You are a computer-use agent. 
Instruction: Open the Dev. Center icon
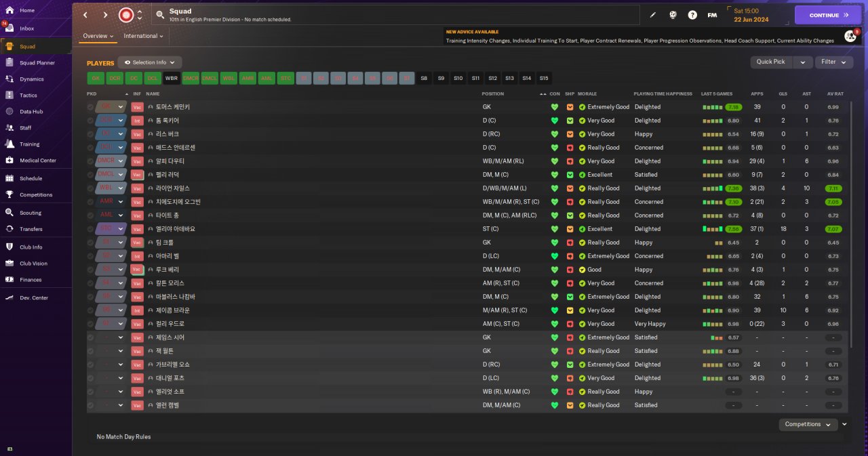point(9,297)
